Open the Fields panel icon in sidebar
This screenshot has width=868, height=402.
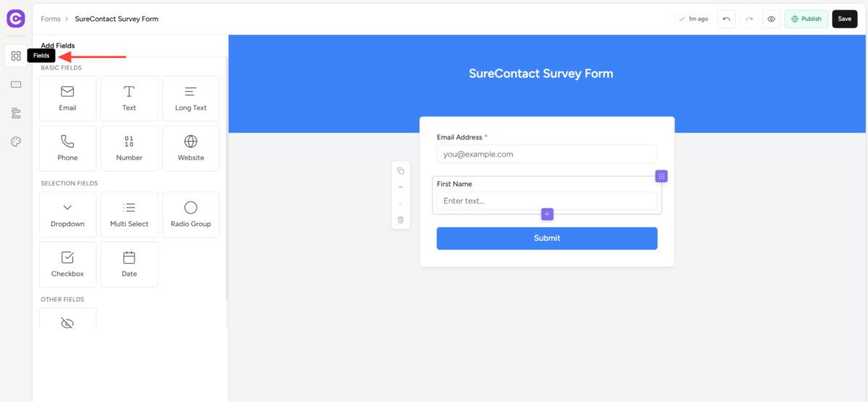coord(16,56)
